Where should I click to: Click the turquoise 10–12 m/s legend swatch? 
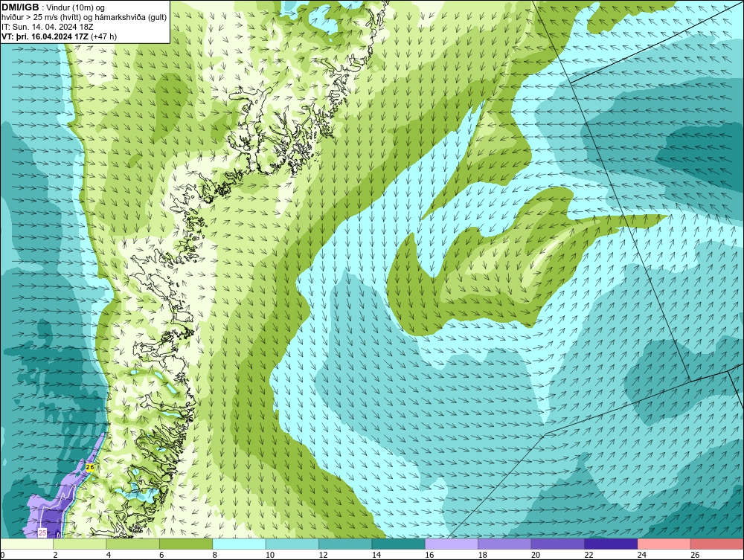point(292,544)
